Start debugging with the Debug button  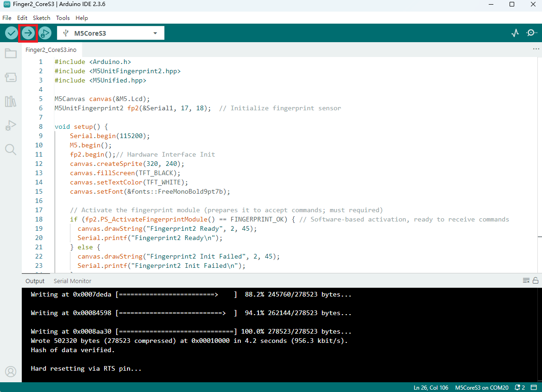44,33
